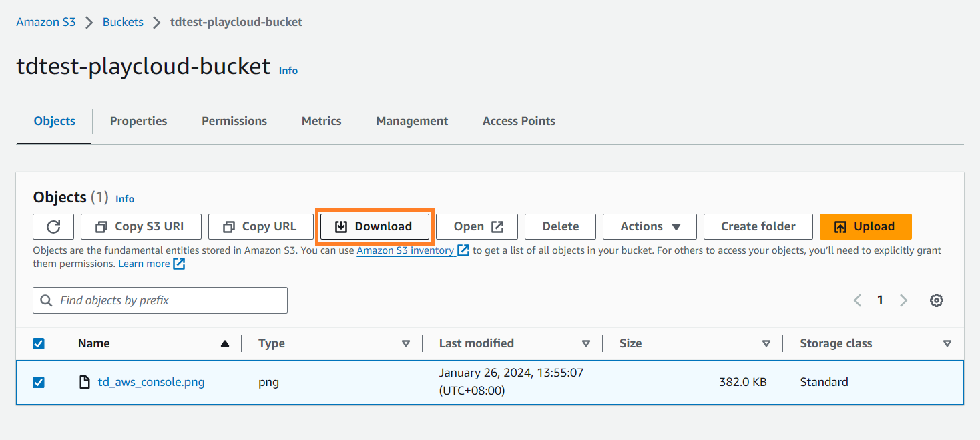Uncheck the td_aws_console.png row checkbox
Viewport: 980px width, 440px height.
pyautogui.click(x=39, y=382)
